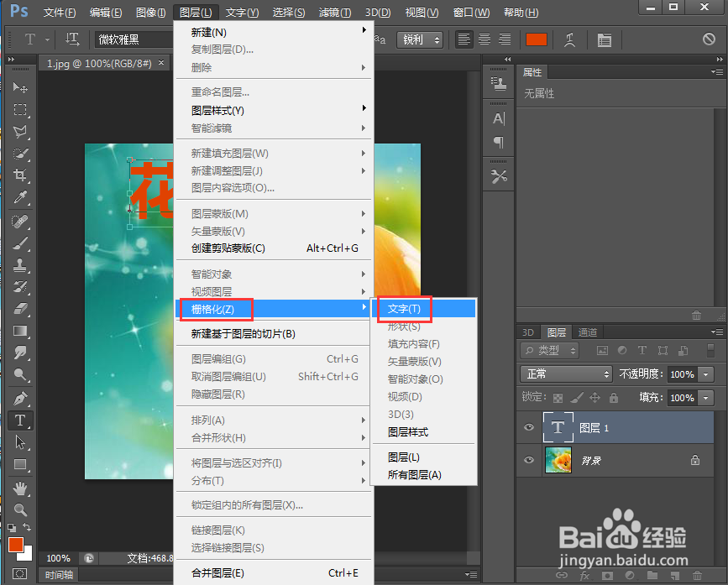
Task: Open the 不透明度 percentage dropdown arrow
Action: coord(706,374)
